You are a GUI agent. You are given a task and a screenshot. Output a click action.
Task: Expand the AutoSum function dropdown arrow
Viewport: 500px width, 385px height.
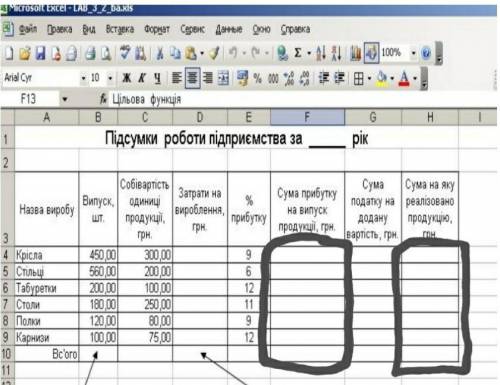(x=309, y=53)
